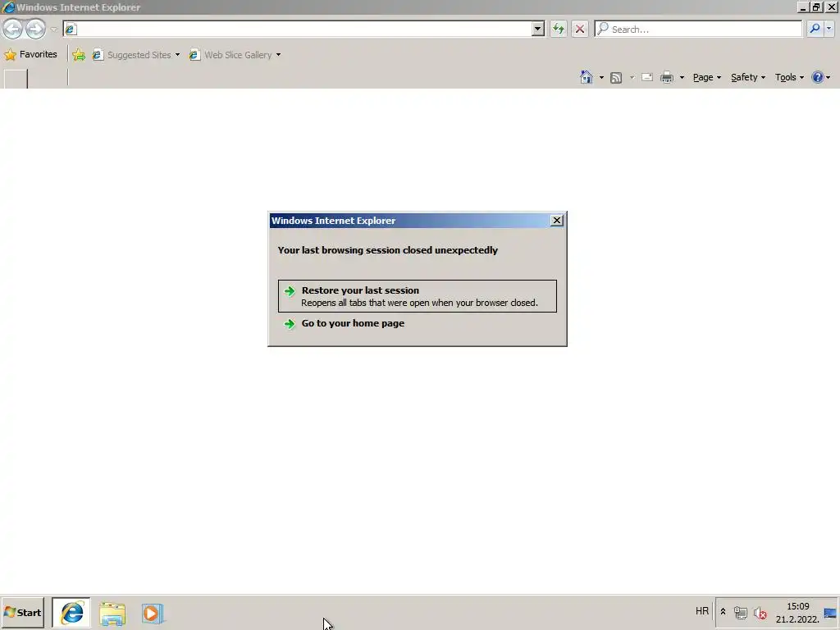
Task: Open recent pages dropdown beside Forward
Action: pyautogui.click(x=53, y=30)
